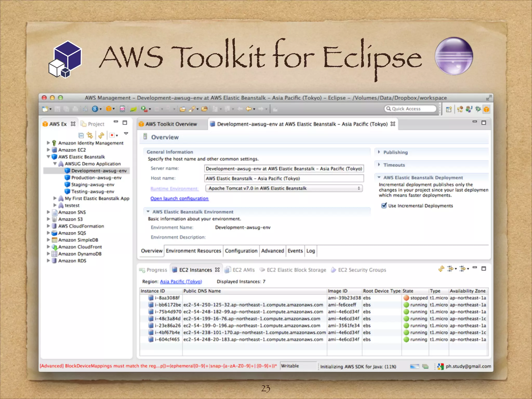Select the instance row i-bb6172be
This screenshot has height=399, width=532.
pos(314,305)
